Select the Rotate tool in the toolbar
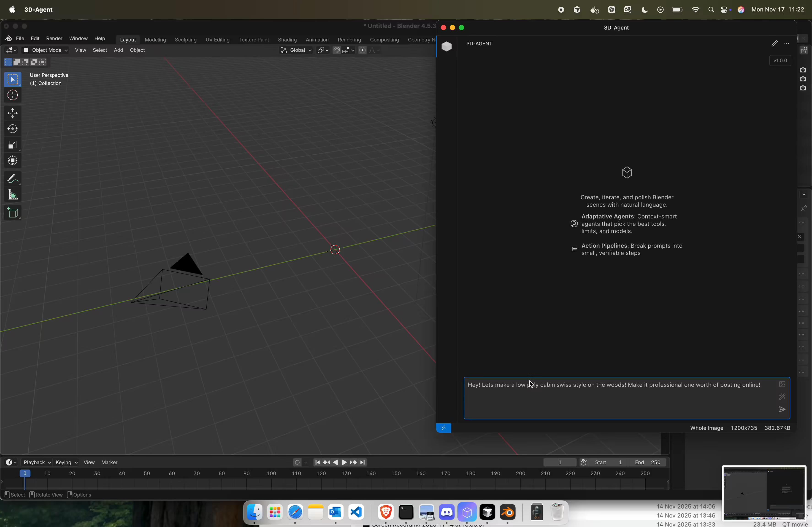Image resolution: width=812 pixels, height=527 pixels. coord(13,129)
